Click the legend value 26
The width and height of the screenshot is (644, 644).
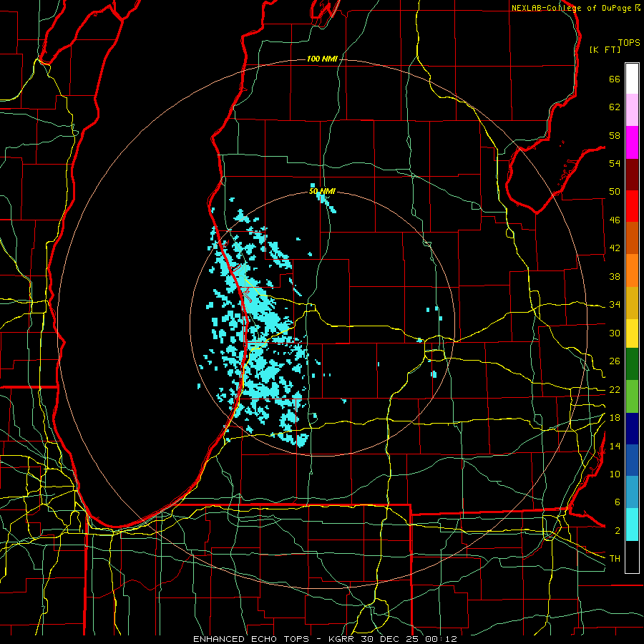[615, 361]
